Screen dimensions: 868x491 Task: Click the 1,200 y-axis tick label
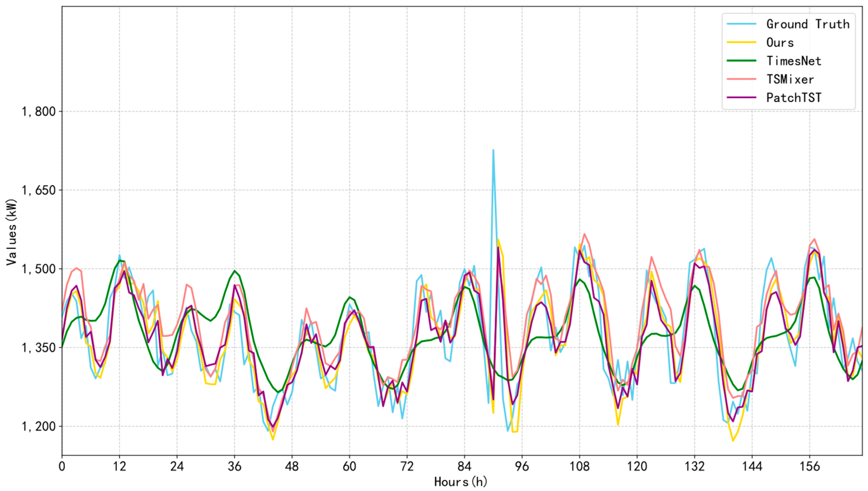tap(38, 427)
